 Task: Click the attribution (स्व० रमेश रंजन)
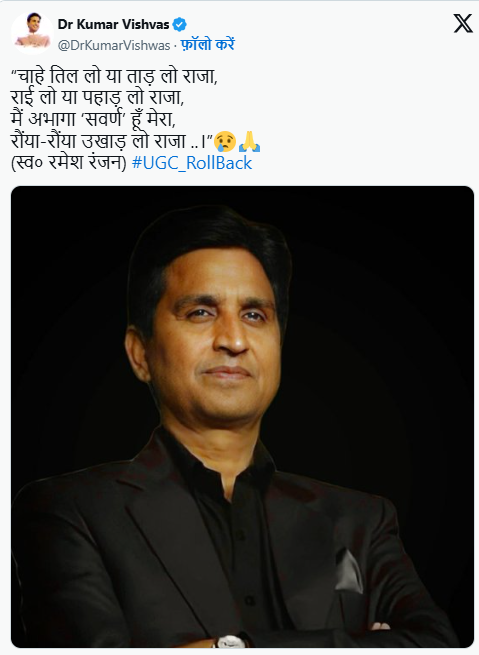pyautogui.click(x=68, y=162)
